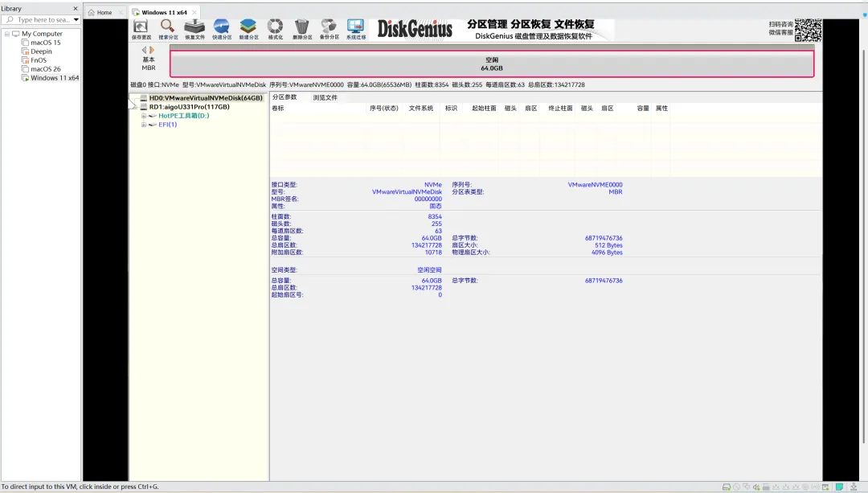
Task: Click the 文件系统 column header
Action: 420,109
